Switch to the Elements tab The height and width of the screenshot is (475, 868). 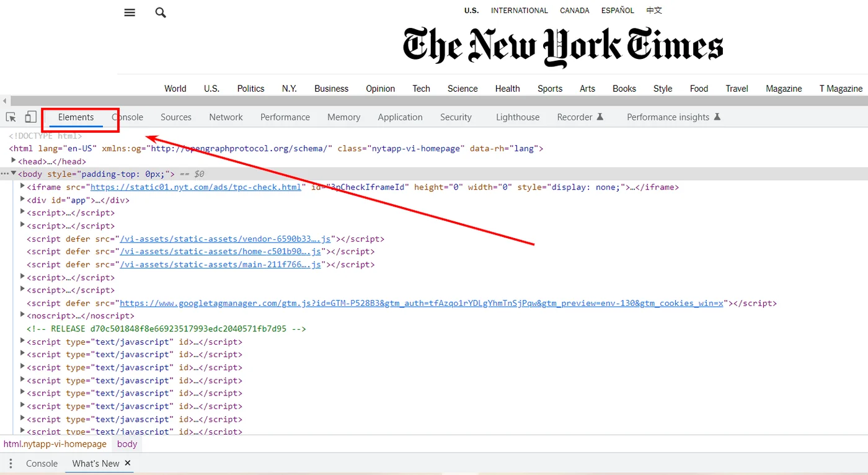click(x=76, y=117)
